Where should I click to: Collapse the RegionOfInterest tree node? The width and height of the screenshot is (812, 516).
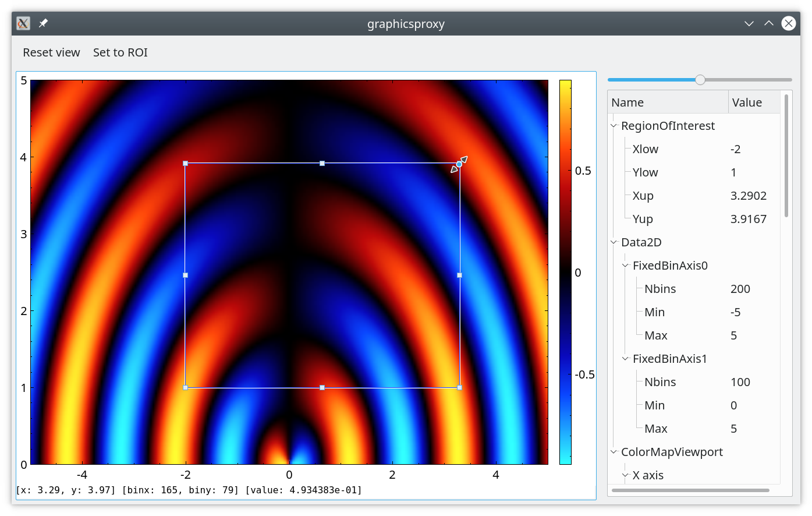coord(614,126)
